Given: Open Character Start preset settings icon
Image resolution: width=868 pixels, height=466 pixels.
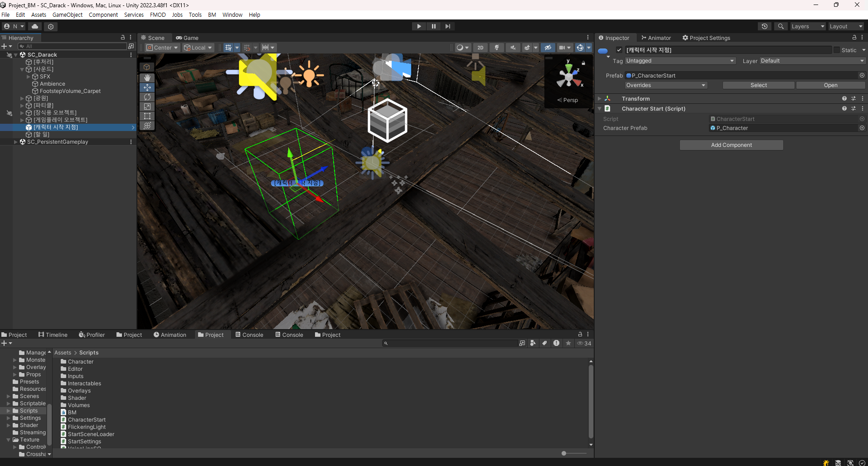Looking at the screenshot, I should click(x=853, y=109).
